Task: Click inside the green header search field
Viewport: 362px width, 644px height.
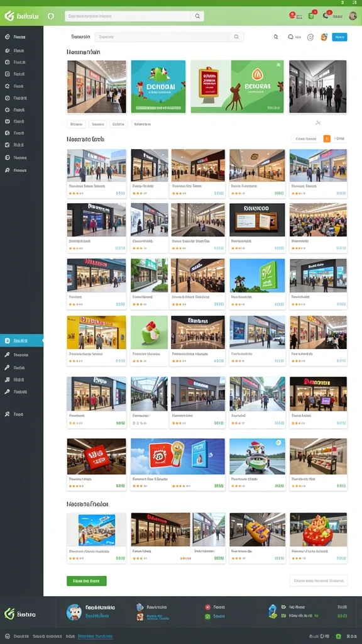Action: point(127,16)
